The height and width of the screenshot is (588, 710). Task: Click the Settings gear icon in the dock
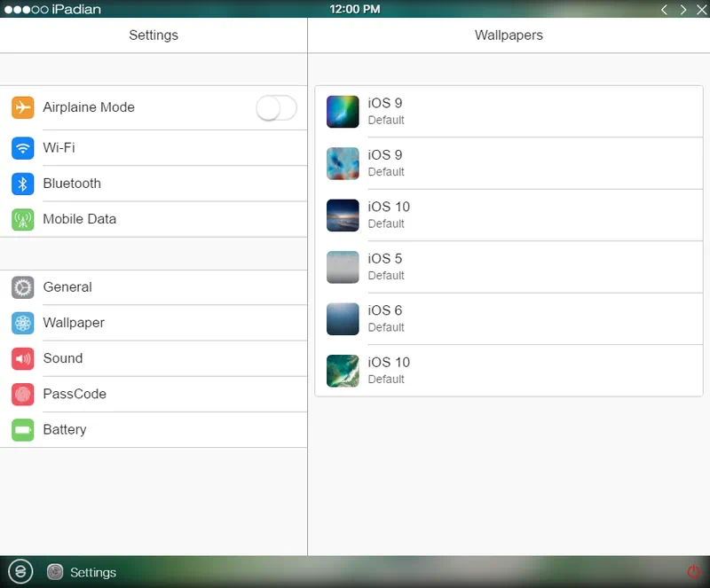coord(55,572)
